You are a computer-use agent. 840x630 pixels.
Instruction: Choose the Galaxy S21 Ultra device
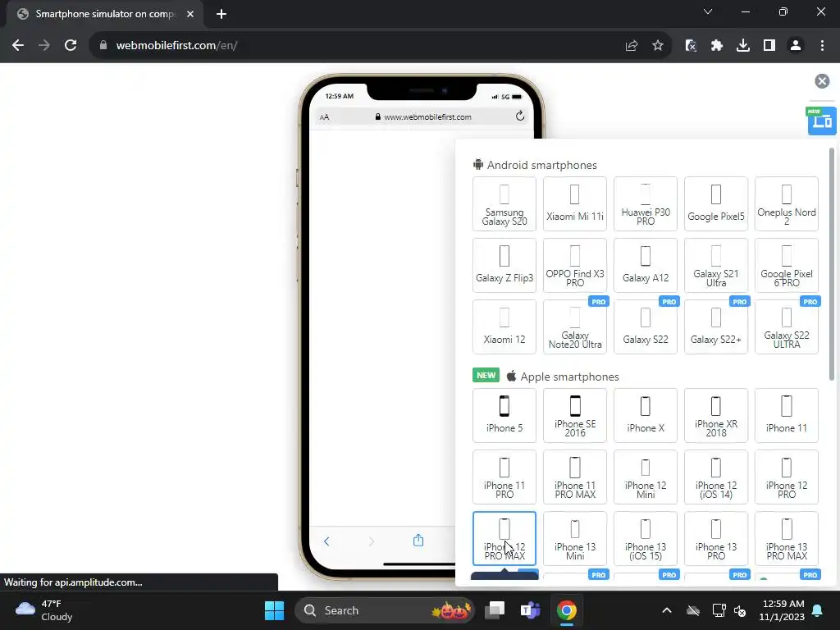point(715,266)
